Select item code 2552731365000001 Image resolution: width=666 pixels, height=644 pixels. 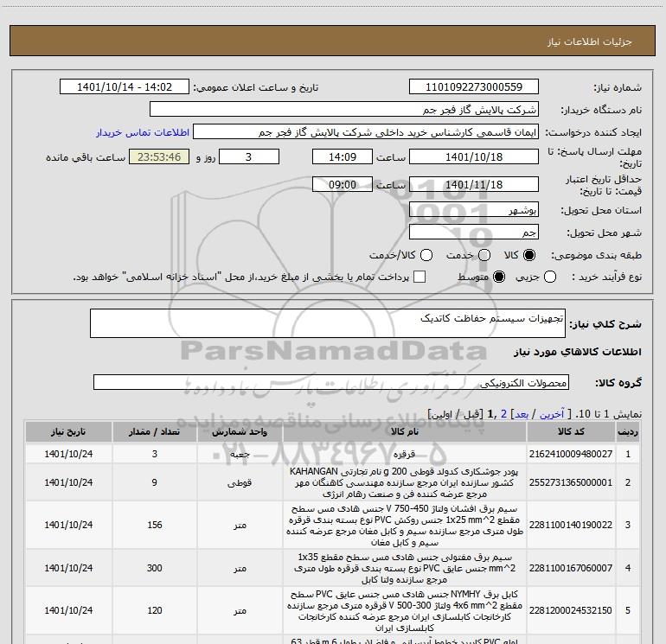(x=571, y=482)
